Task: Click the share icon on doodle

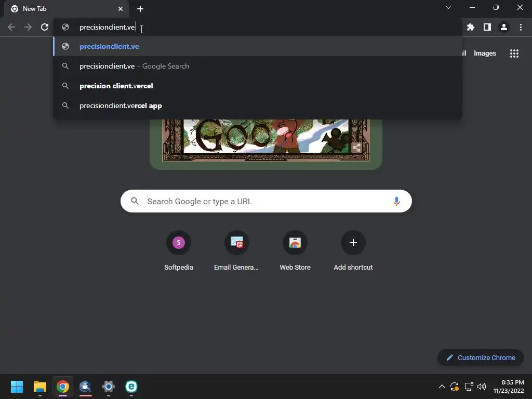Action: [x=356, y=148]
